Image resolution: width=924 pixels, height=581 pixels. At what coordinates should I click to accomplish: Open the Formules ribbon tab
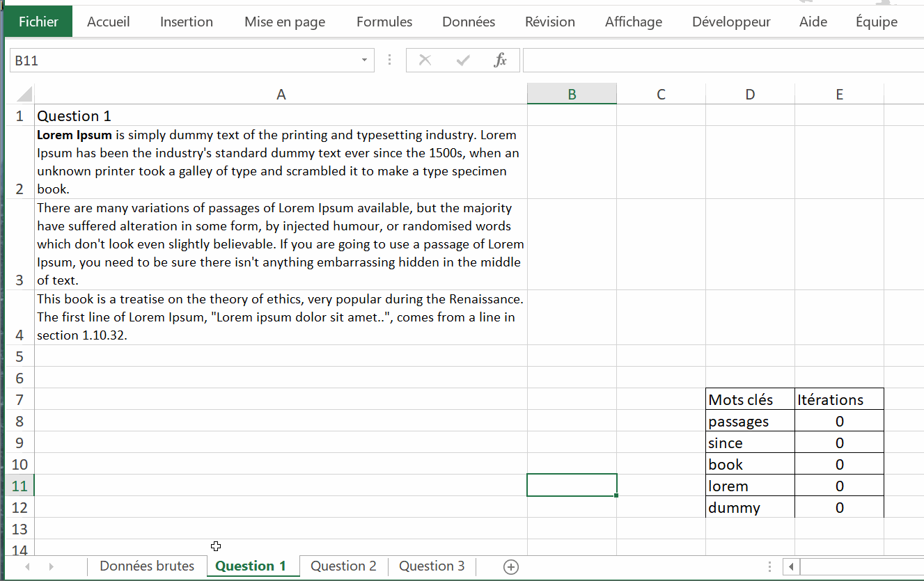384,22
